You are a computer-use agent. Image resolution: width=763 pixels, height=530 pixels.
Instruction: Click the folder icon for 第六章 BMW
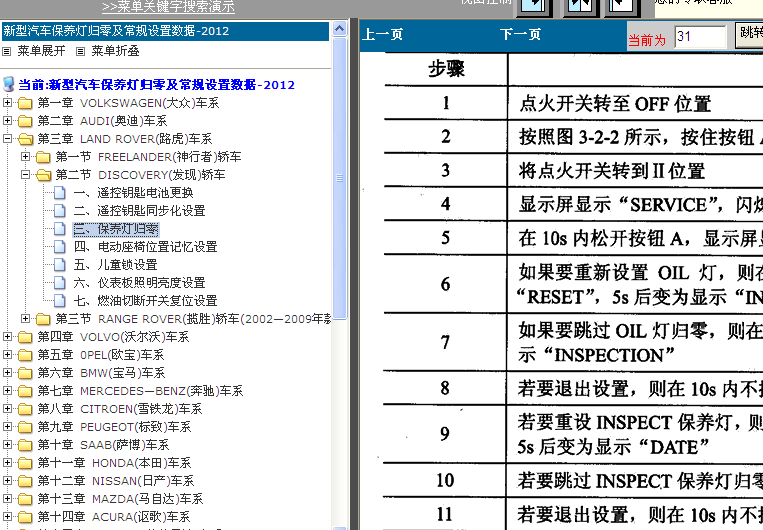coord(25,373)
